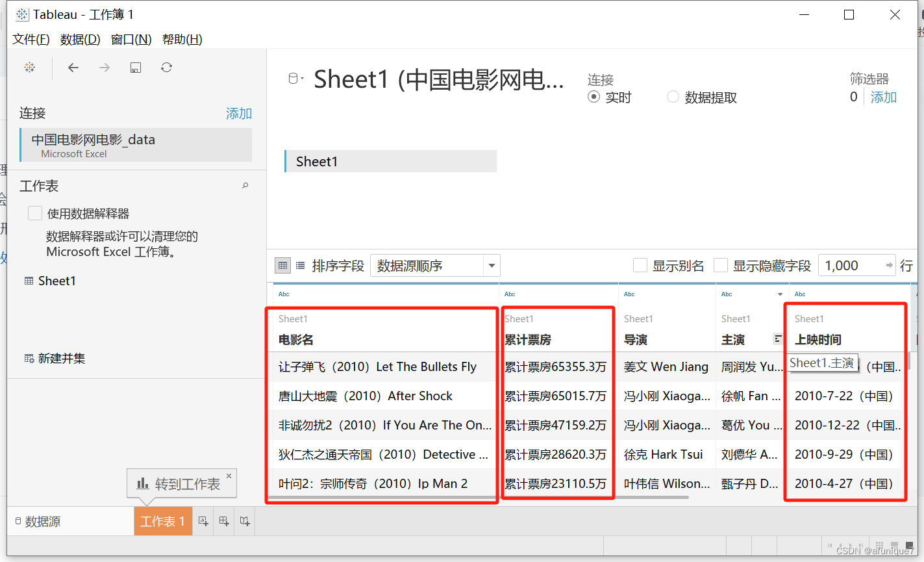Click the Tableau start page logo icon

30,68
